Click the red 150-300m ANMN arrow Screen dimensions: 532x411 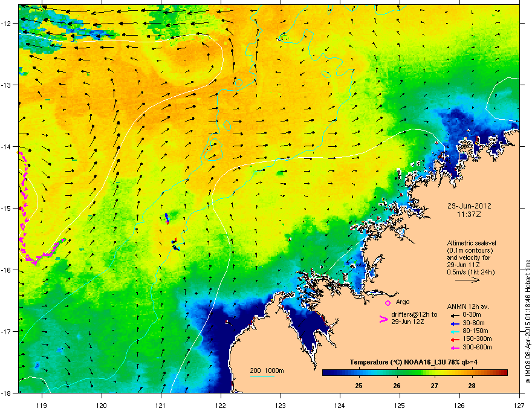455,340
